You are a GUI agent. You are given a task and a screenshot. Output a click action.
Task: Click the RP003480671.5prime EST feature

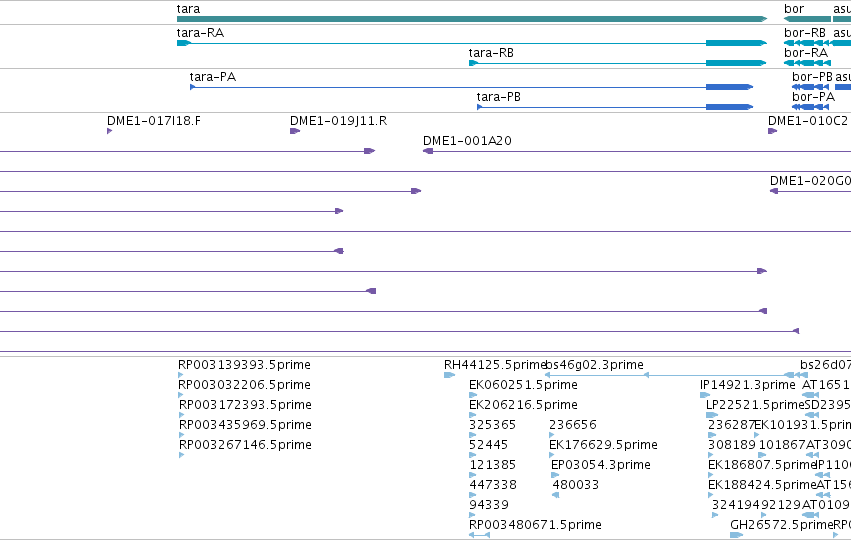click(x=479, y=536)
